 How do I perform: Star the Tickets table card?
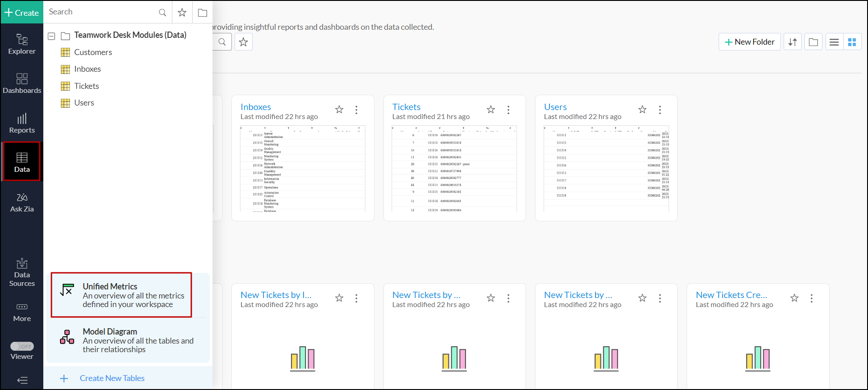pyautogui.click(x=491, y=110)
